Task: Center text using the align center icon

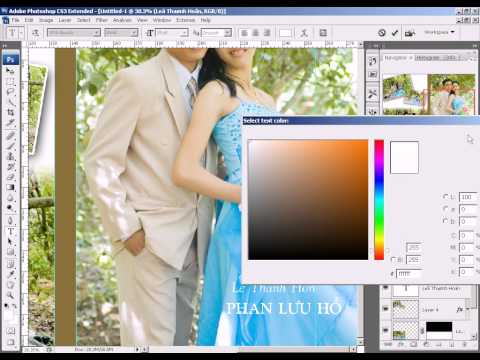Action: pos(256,33)
